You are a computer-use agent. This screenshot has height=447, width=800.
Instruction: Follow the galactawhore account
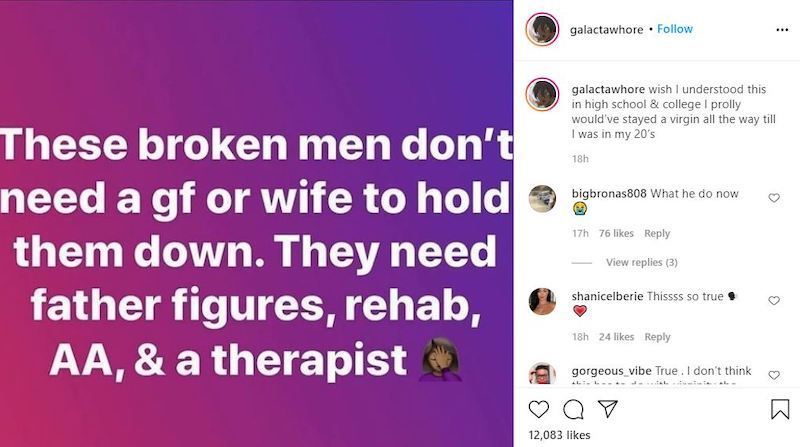coord(674,29)
